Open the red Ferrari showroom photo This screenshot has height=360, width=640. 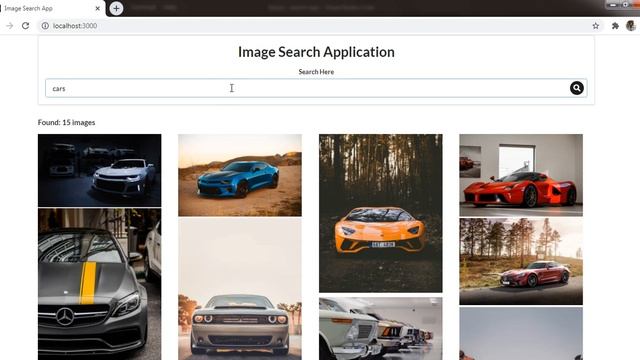(x=521, y=175)
